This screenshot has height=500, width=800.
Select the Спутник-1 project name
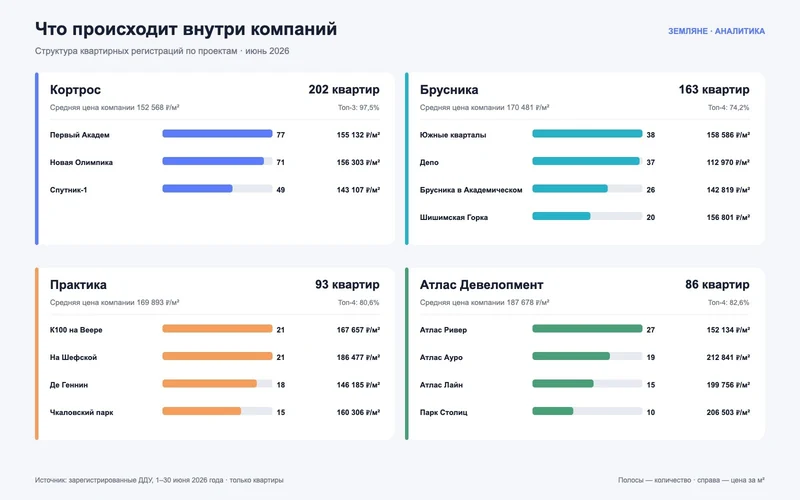[x=68, y=190]
